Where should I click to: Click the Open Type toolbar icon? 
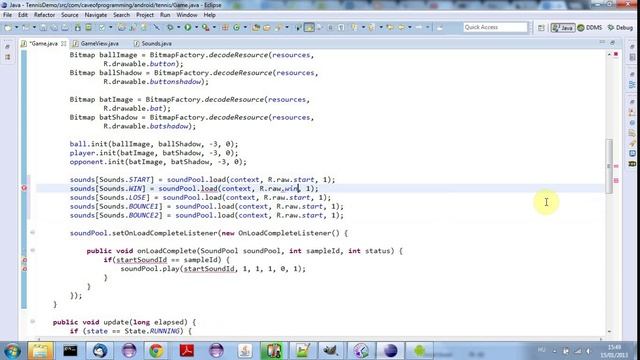coord(256,28)
